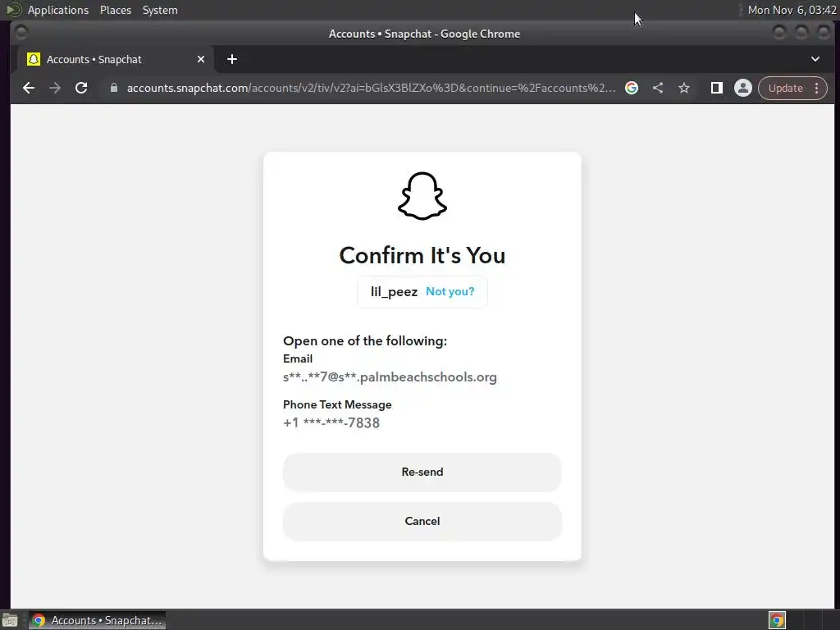Viewport: 840px width, 630px height.
Task: Click the address bar URL
Action: (371, 88)
